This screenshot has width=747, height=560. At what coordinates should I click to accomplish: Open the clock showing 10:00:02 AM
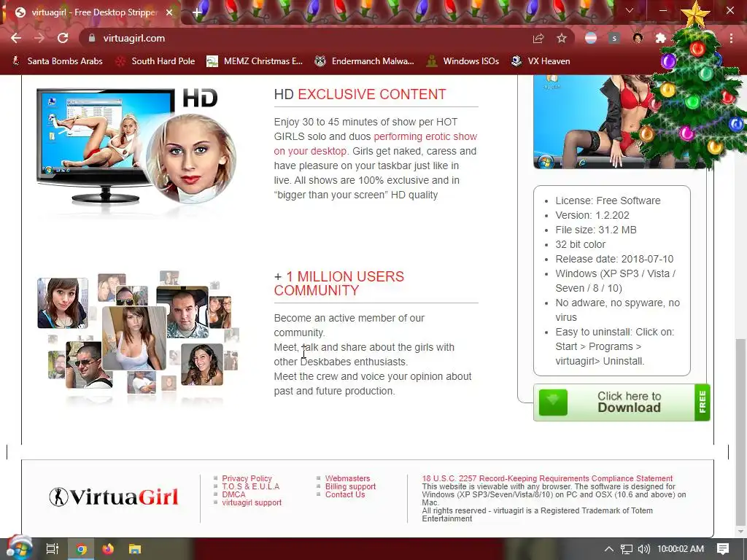681,549
